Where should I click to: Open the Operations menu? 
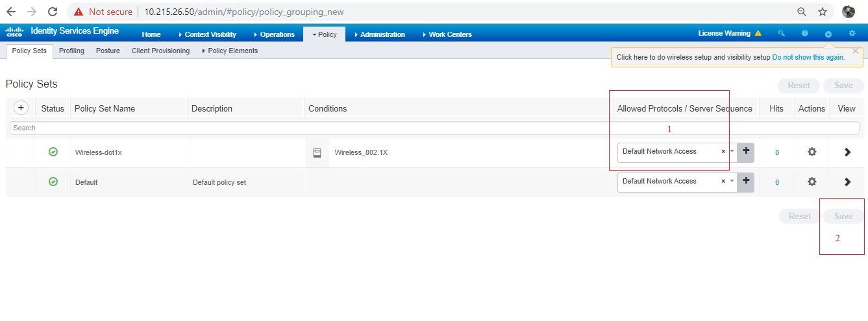point(274,34)
